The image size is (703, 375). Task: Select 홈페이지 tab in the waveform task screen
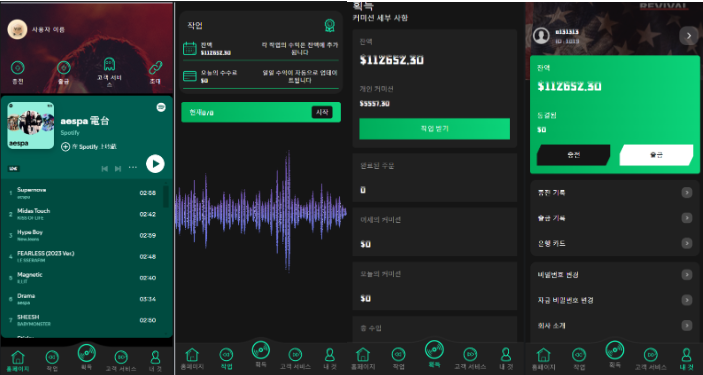tap(192, 358)
